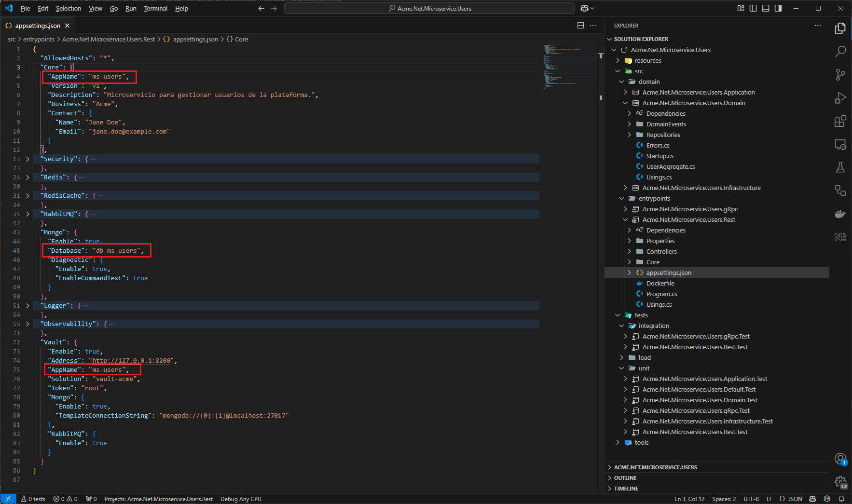Open the Help menu
The image size is (852, 504).
point(181,8)
